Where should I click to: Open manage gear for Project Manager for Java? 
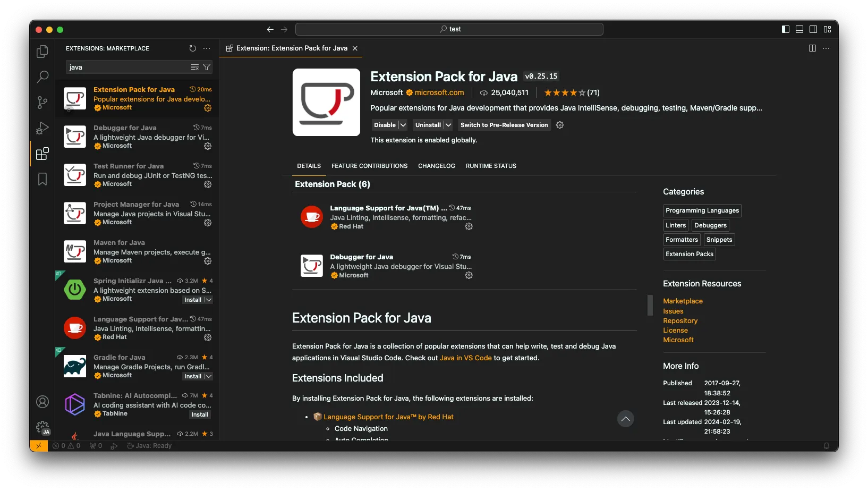point(208,223)
